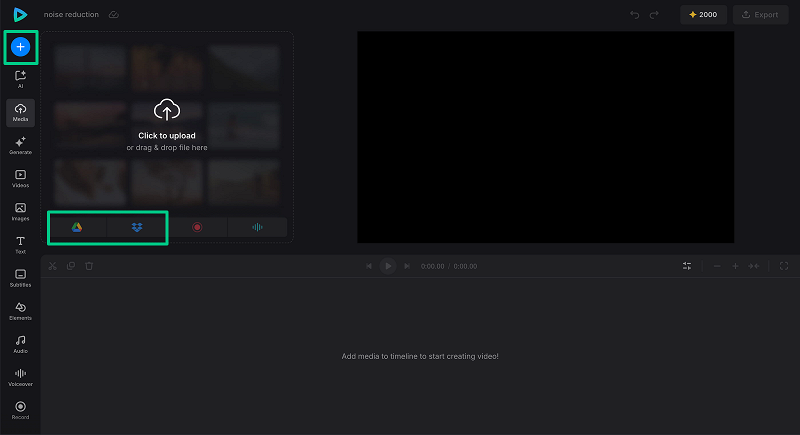Undo the last action

[635, 15]
